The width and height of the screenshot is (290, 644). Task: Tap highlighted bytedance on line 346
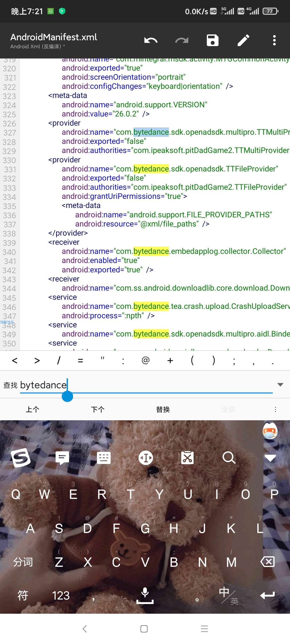point(151,306)
